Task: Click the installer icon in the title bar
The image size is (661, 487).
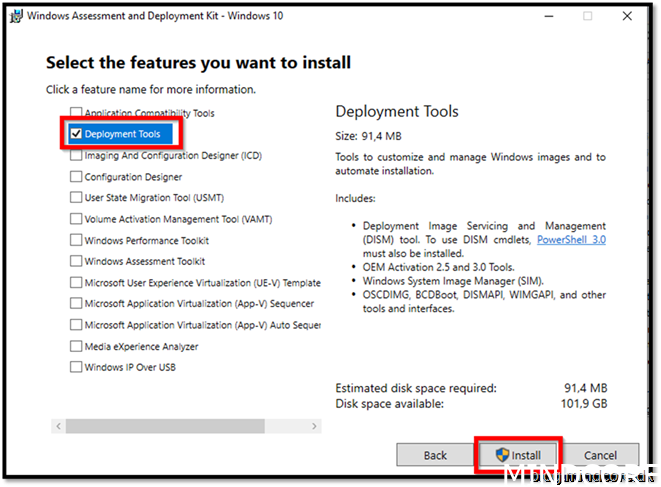Action: coord(14,15)
